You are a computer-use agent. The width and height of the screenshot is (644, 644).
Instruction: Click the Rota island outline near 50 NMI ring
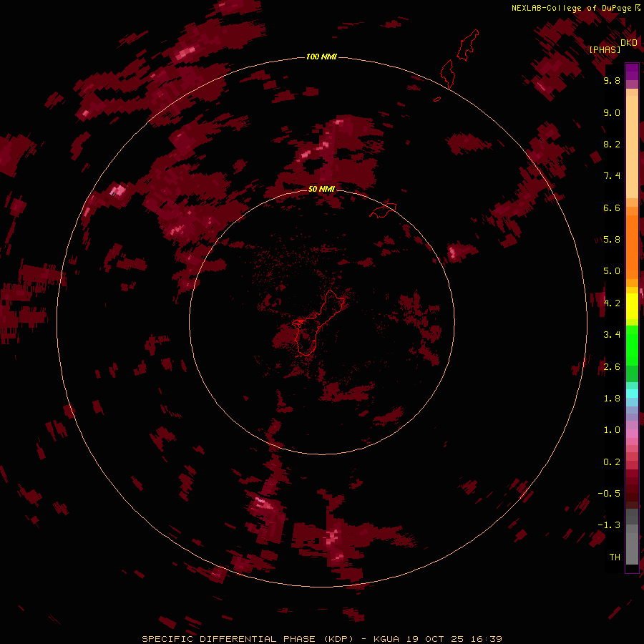click(x=383, y=210)
